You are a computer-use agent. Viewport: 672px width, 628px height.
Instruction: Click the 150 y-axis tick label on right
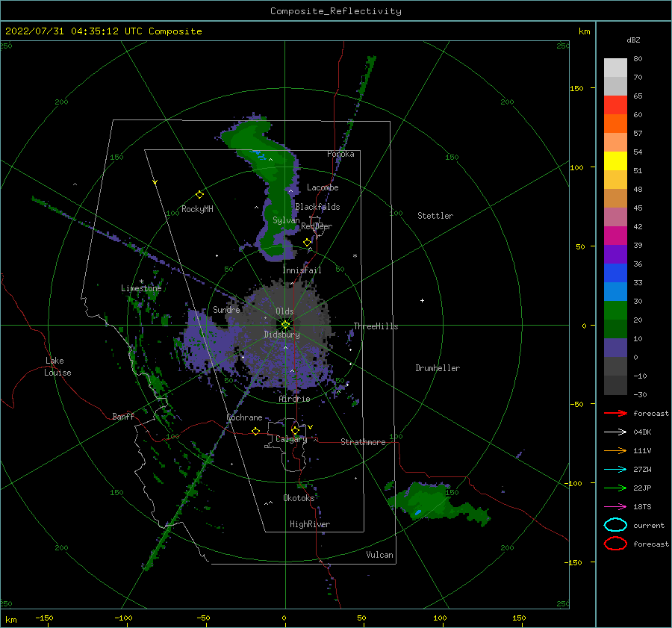(576, 88)
